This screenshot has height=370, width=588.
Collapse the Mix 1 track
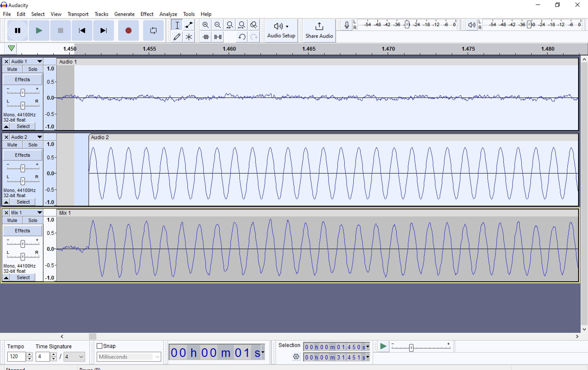coord(6,278)
